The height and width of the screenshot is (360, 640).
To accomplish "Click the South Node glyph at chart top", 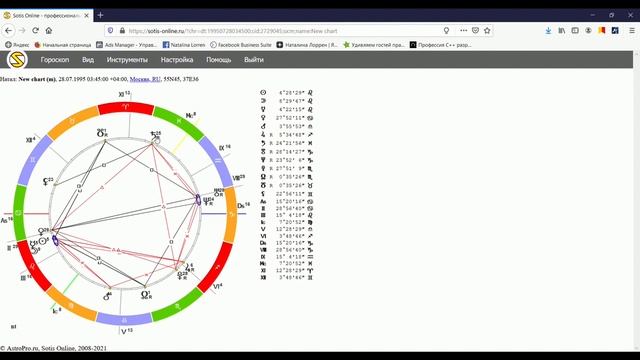I will click(101, 133).
